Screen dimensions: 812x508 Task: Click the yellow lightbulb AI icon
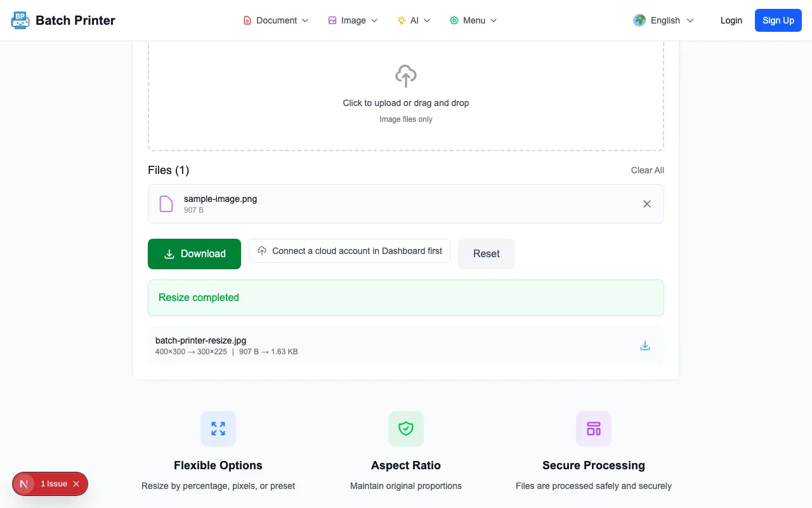[402, 20]
